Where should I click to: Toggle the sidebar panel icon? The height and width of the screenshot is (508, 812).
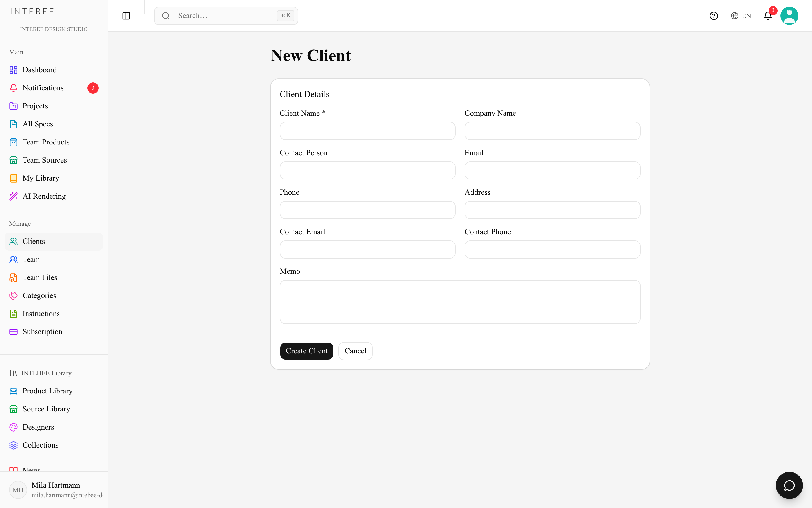[126, 16]
